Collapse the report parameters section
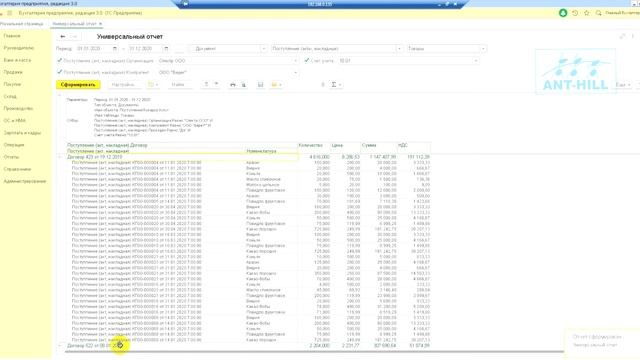This screenshot has height=360, width=640. (60, 96)
